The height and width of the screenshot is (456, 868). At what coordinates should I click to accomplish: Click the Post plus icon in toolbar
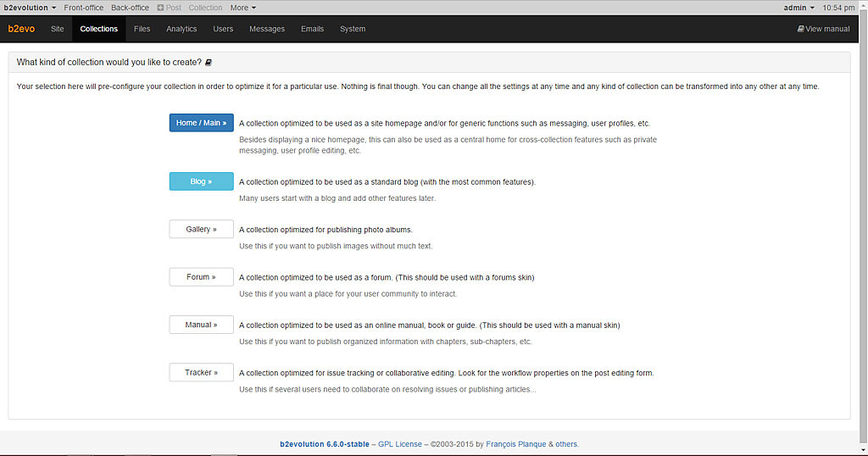[x=161, y=8]
